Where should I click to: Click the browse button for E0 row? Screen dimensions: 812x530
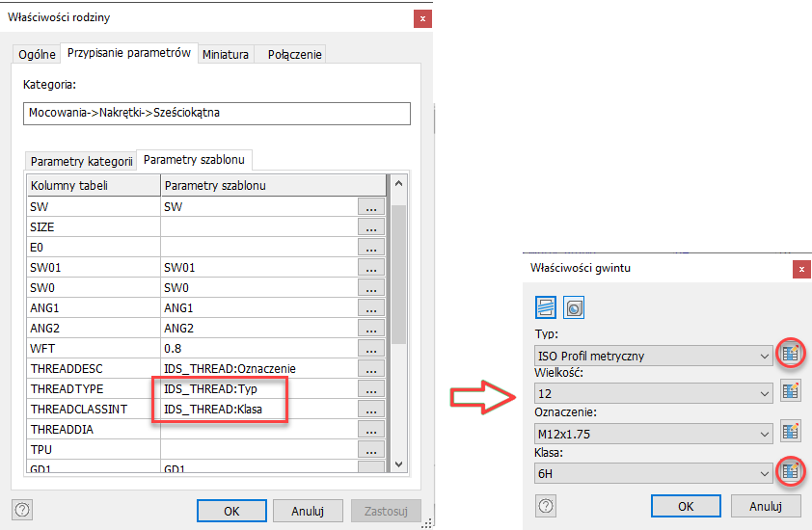(371, 247)
